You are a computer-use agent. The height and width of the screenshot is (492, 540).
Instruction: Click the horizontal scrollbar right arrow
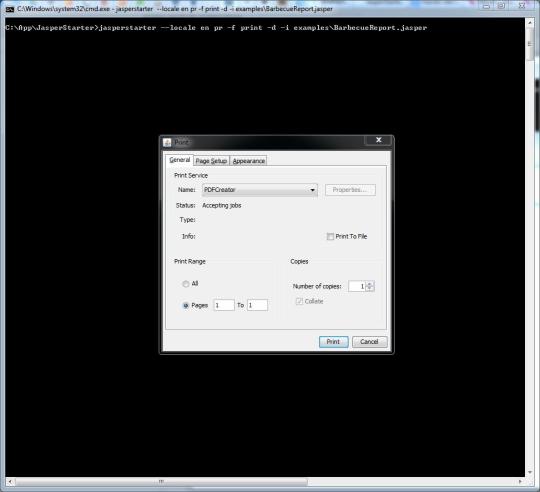tap(520, 482)
